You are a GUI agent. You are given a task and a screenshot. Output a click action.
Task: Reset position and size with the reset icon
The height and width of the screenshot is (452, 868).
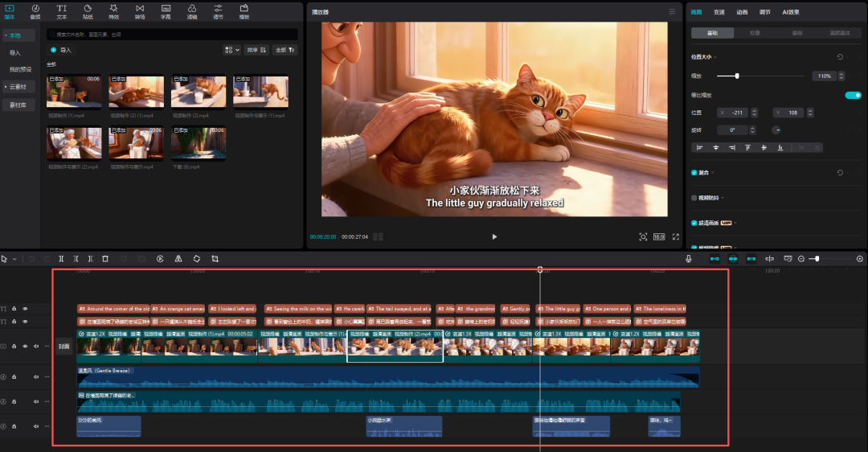pos(840,56)
